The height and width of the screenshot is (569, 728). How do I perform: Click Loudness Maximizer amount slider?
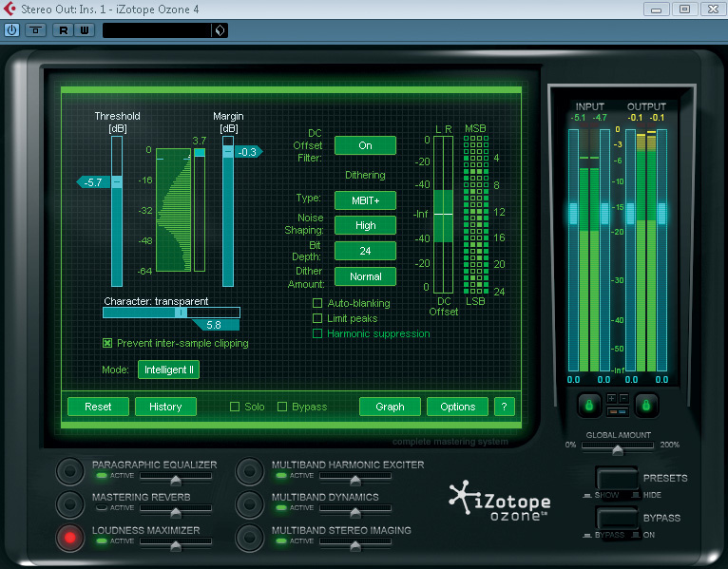176,543
